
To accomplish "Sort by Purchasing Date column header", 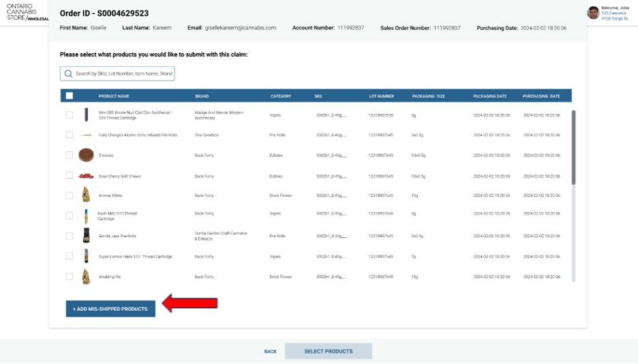I will (x=542, y=96).
